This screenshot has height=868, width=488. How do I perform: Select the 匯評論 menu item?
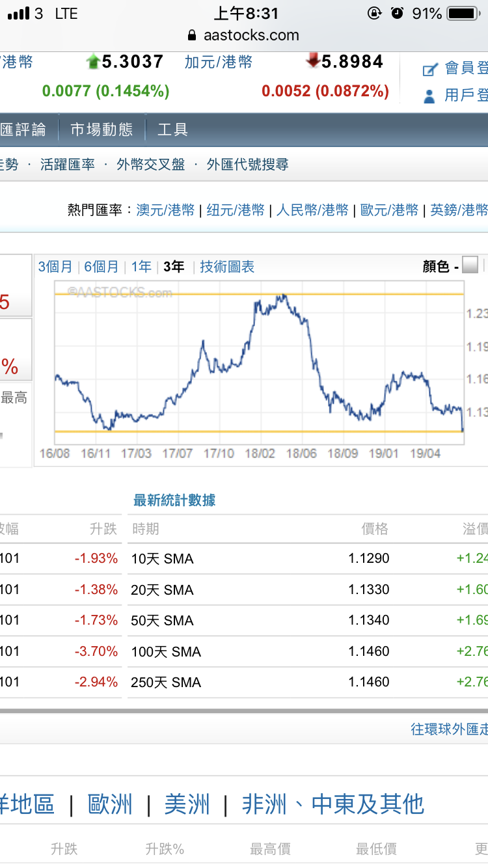24,129
